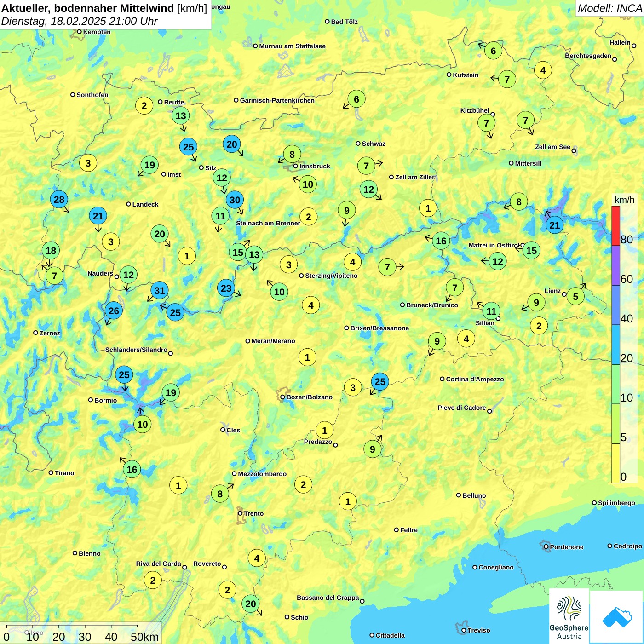Select the Mittersill town label
Viewport: 644px width, 644px height.
click(528, 163)
